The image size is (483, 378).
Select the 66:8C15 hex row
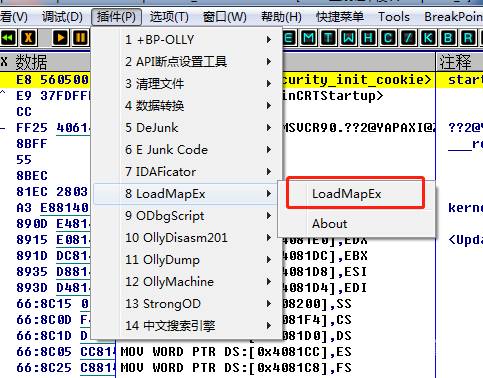click(53, 304)
